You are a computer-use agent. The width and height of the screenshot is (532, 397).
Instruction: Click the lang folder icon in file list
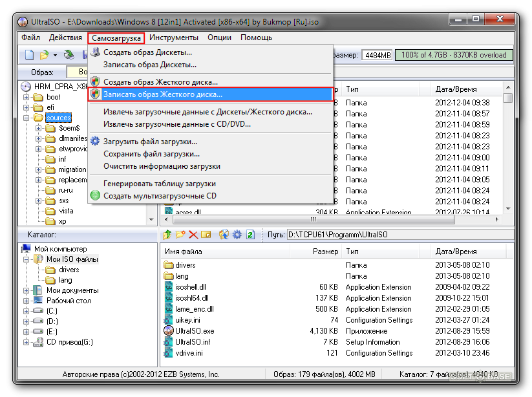[168, 275]
